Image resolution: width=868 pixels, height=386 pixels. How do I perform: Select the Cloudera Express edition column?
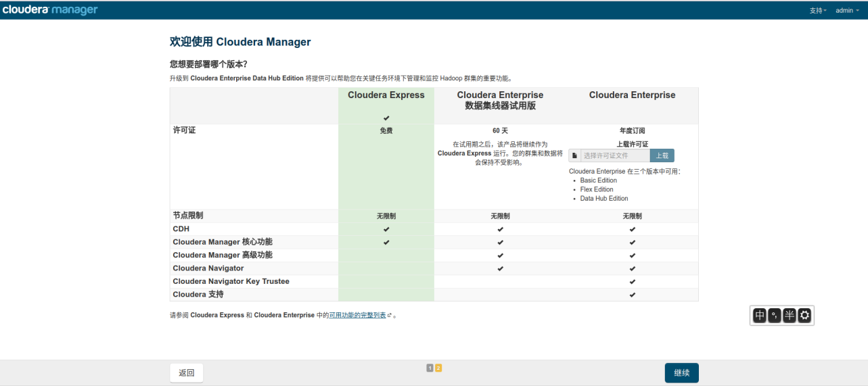click(x=386, y=95)
